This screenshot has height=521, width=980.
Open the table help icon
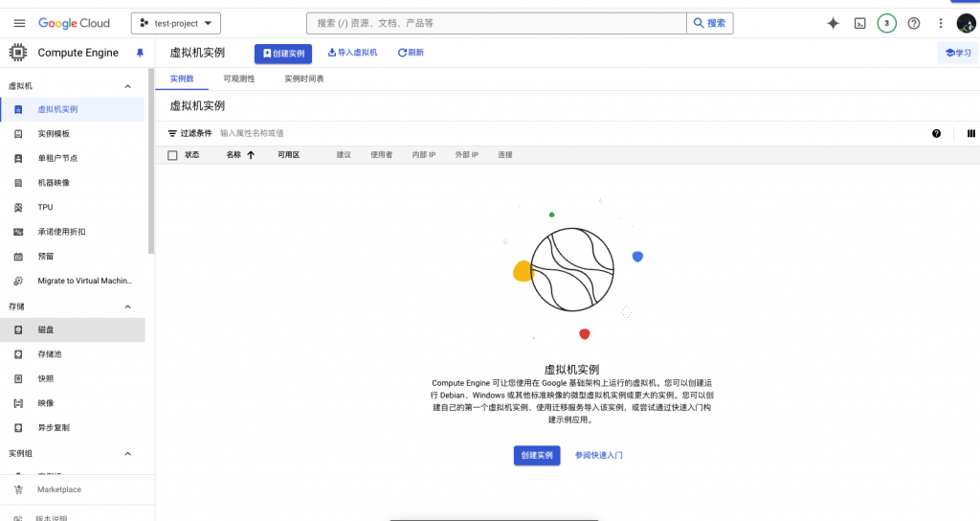(936, 133)
